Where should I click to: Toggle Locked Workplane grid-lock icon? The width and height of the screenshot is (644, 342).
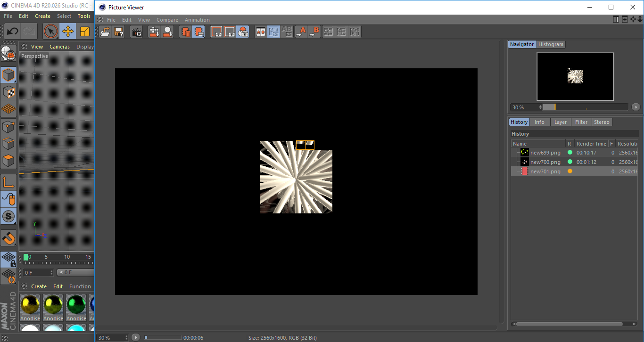8,259
